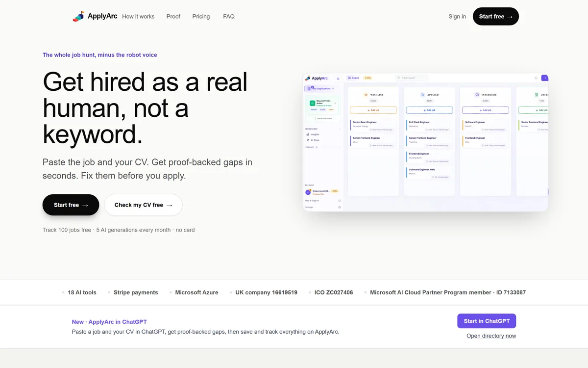Image resolution: width=588 pixels, height=368 pixels.
Task: Click the notification bell icon in the preview
Action: 536,78
